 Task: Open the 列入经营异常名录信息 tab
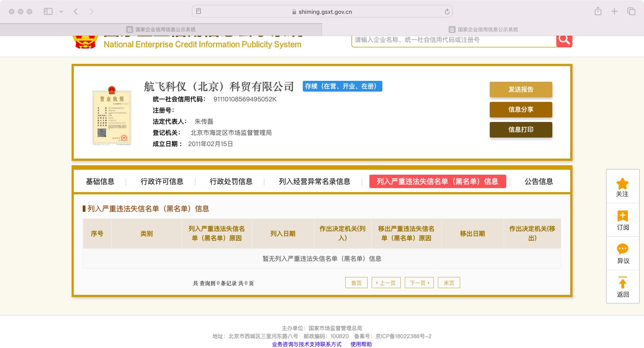314,181
